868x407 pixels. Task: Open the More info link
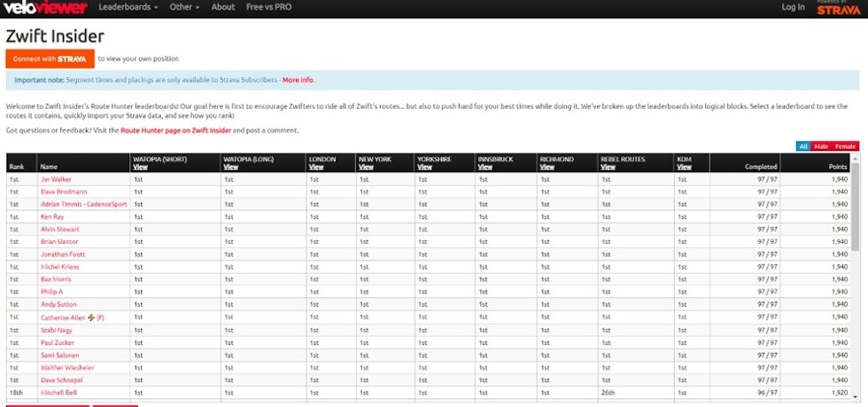click(x=298, y=80)
